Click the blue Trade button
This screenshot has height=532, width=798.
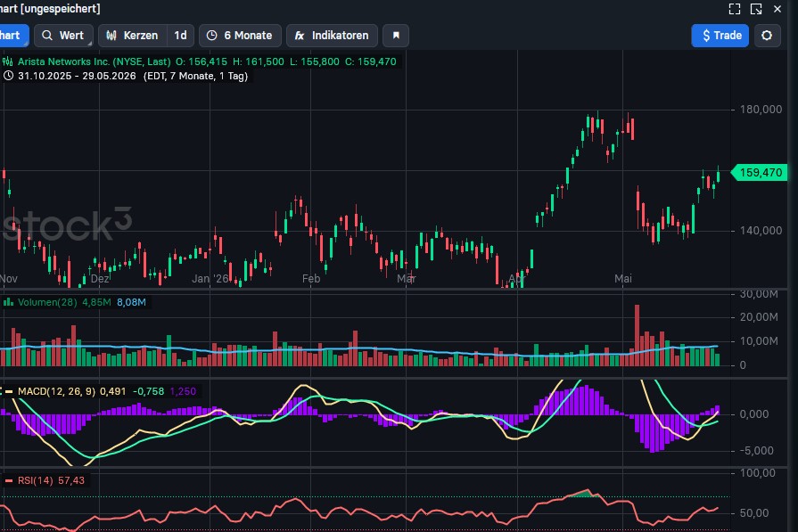tap(720, 36)
